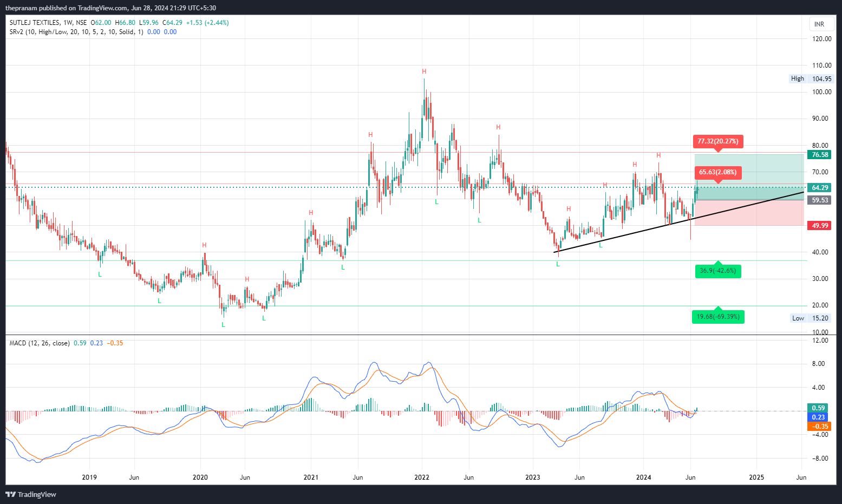This screenshot has height=504, width=842.
Task: Select the green profit zone of the long position
Action: point(749,177)
